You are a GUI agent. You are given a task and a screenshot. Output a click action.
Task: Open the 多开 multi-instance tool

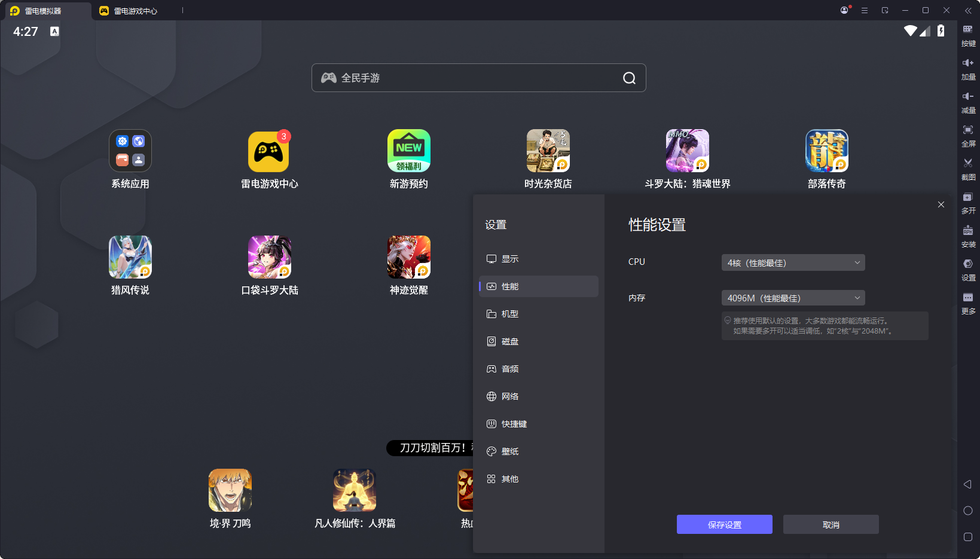click(x=968, y=203)
